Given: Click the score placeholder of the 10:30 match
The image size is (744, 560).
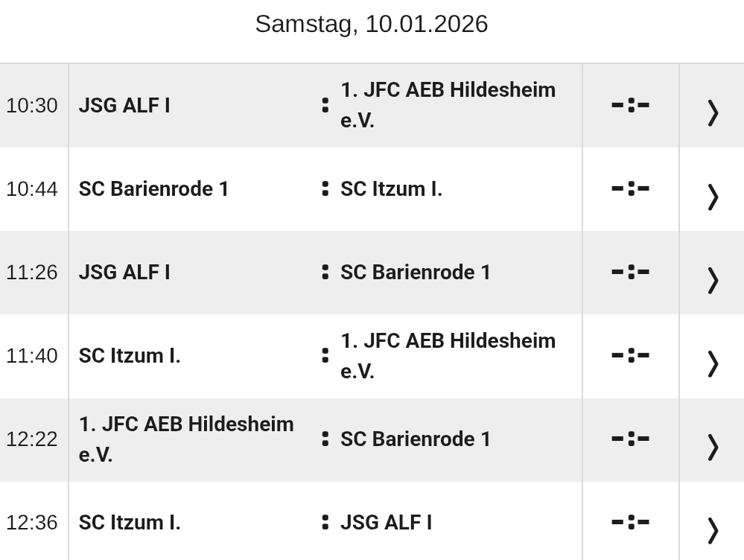Looking at the screenshot, I should click(x=630, y=106).
